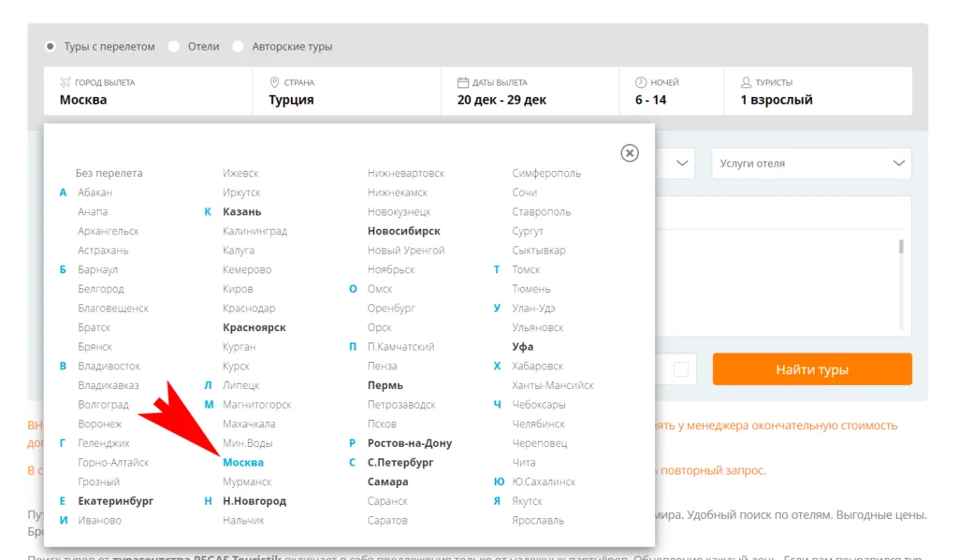Open the country field "Турция"
The height and width of the screenshot is (560, 958).
tap(346, 91)
